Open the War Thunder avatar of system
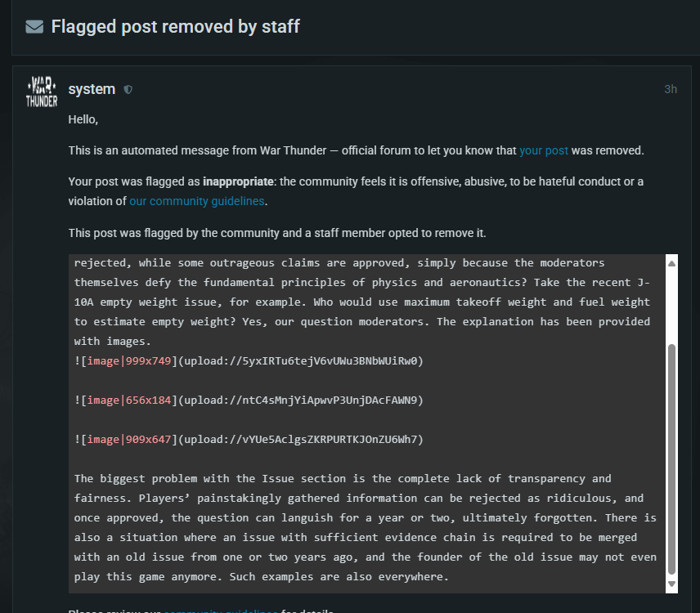Screen dimensions: 700x613 pyautogui.click(x=42, y=92)
